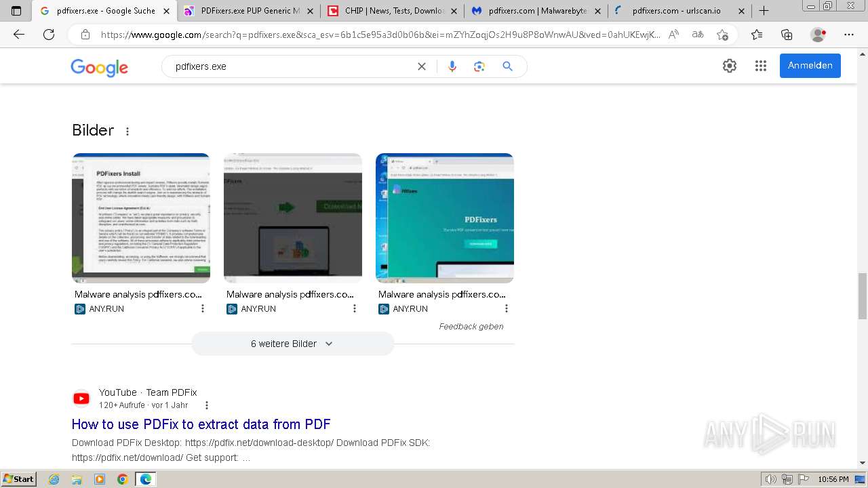
Task: Clear the Google search box
Action: [422, 66]
